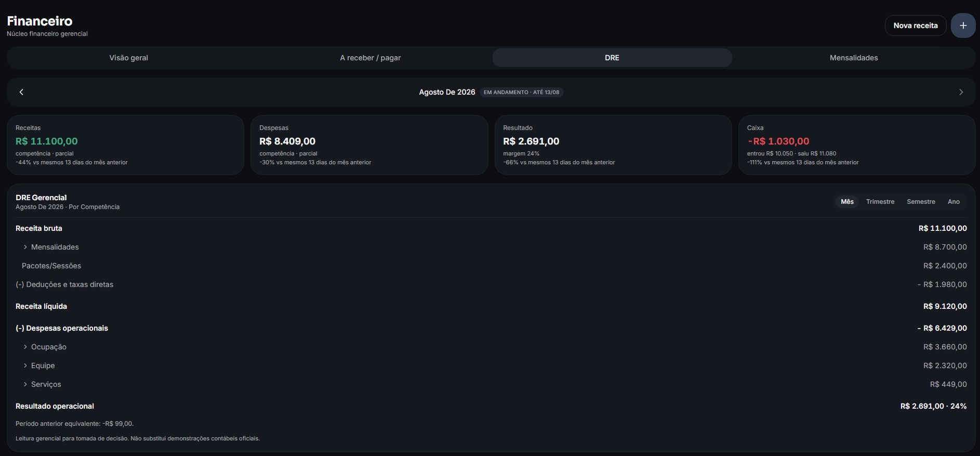Click the Pacotes/Sessões row
Image resolution: width=980 pixels, height=456 pixels.
click(x=491, y=266)
